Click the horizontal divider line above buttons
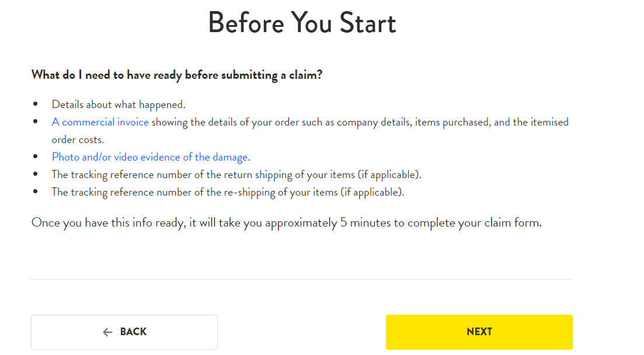The height and width of the screenshot is (355, 644). tap(302, 280)
